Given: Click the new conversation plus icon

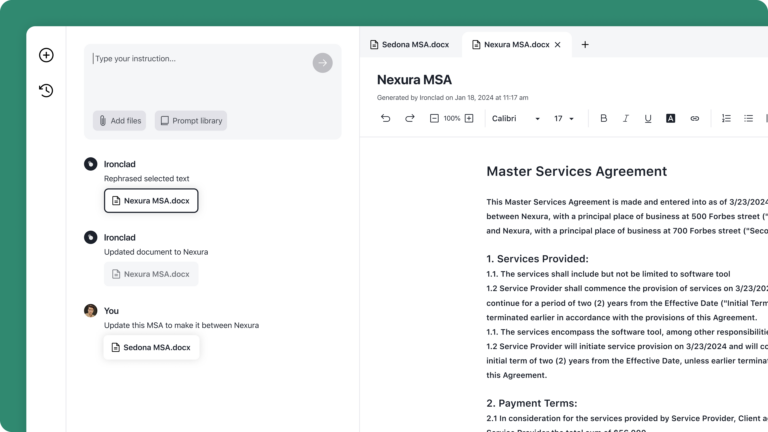Looking at the screenshot, I should pos(46,55).
